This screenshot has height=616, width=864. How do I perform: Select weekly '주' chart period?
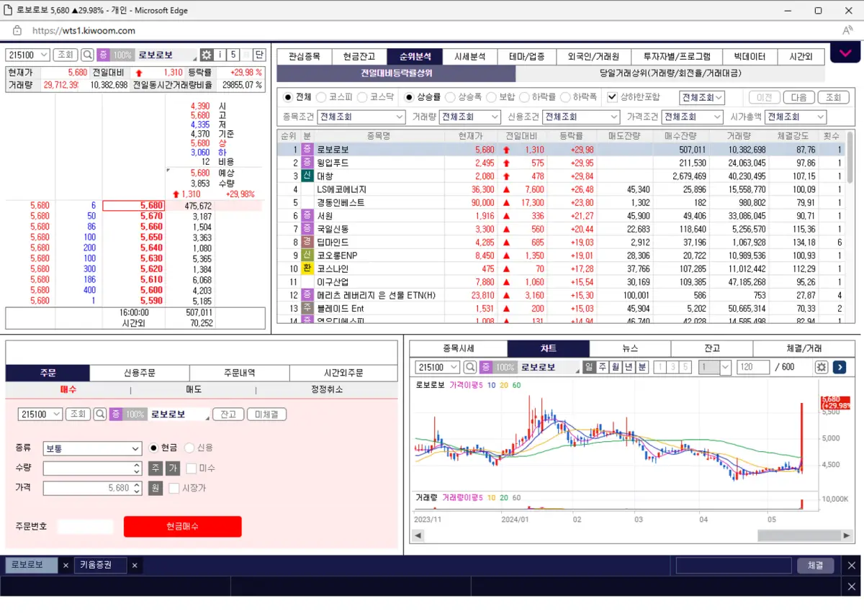[603, 367]
